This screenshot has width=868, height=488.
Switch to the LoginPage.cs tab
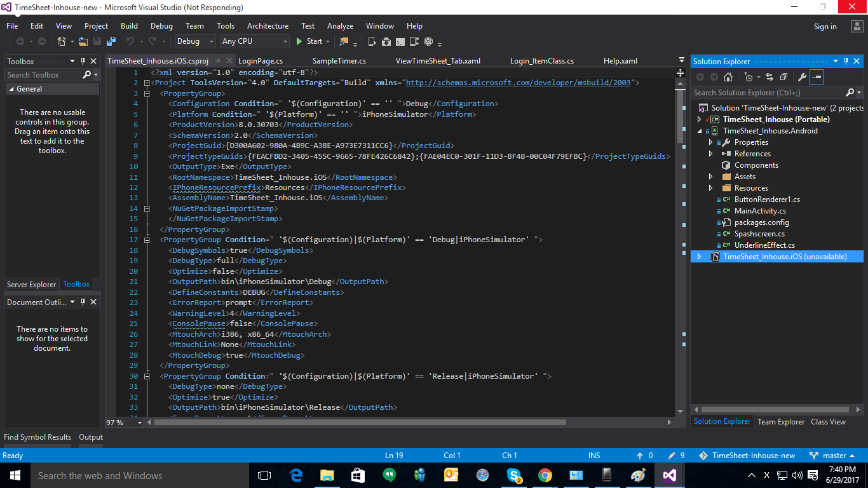[x=260, y=61]
